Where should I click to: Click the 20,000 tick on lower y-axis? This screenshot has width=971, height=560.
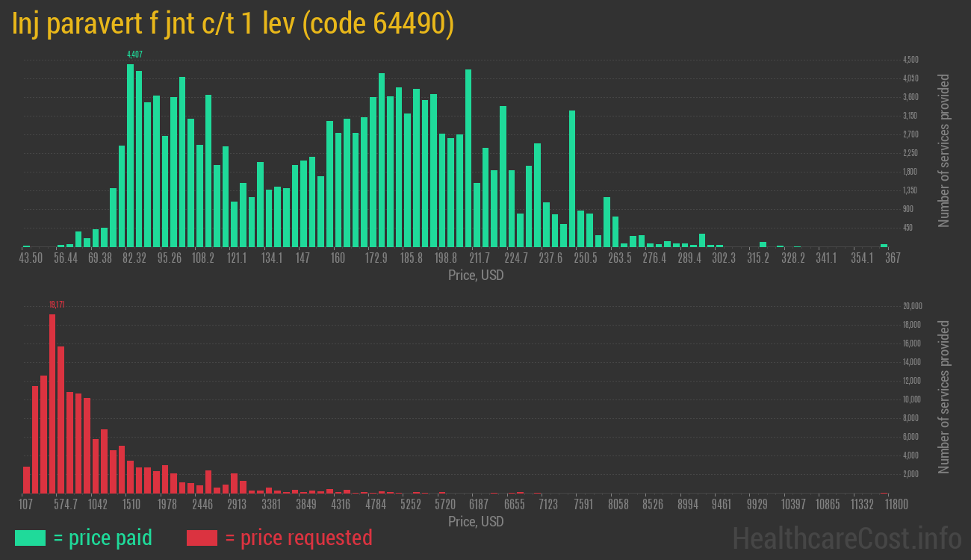912,306
